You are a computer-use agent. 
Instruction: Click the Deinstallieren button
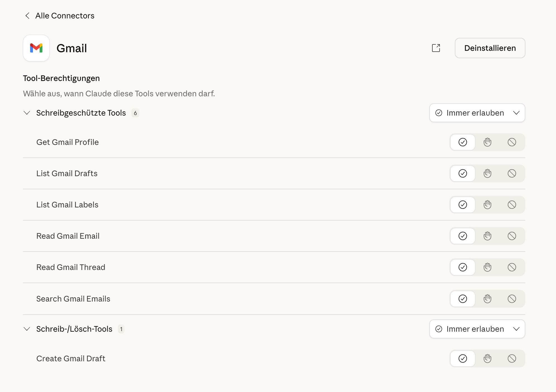pos(490,48)
